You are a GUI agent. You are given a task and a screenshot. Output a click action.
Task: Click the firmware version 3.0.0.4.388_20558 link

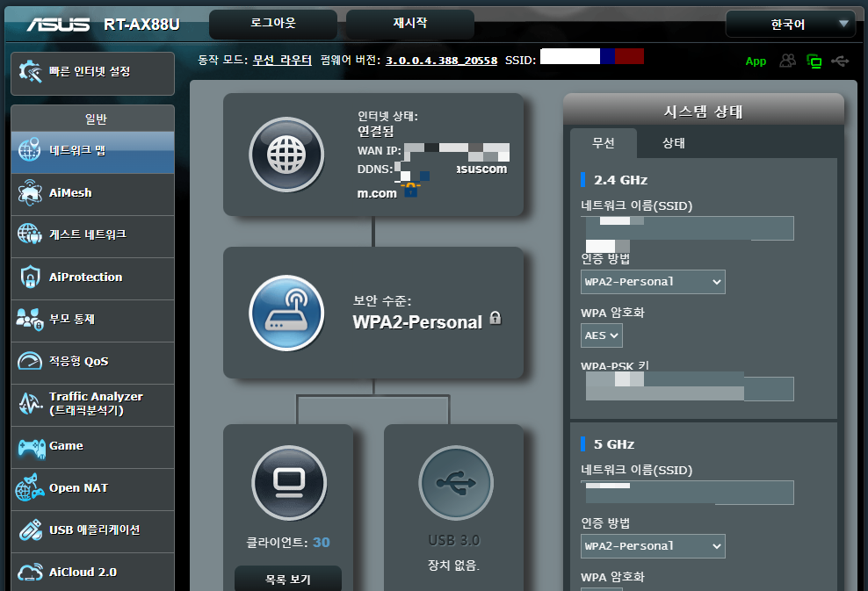point(441,61)
